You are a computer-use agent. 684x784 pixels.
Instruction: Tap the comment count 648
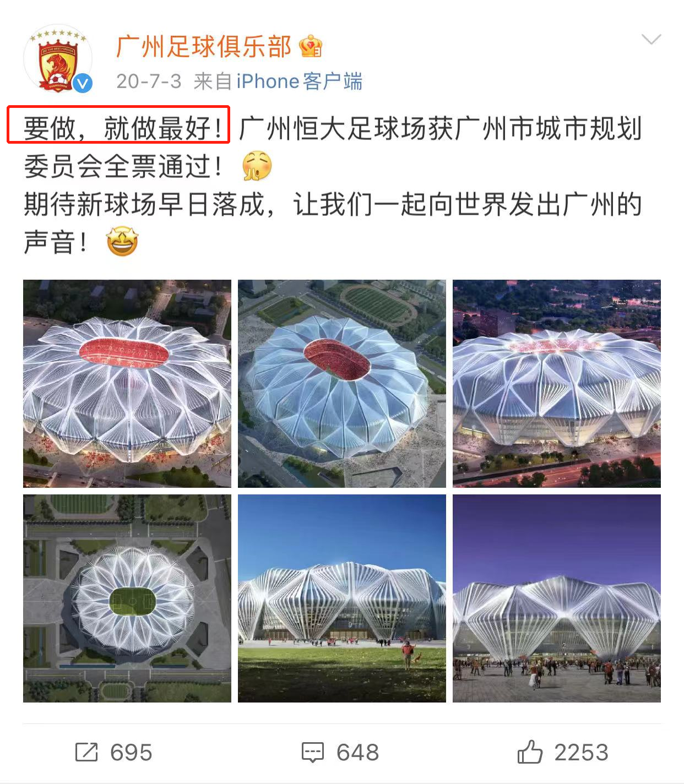[358, 753]
